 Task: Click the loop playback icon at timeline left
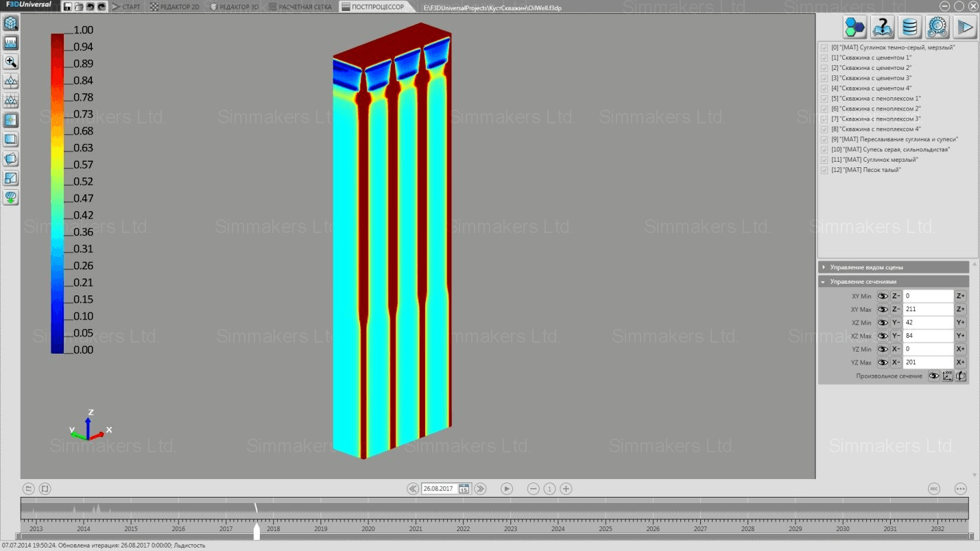[29, 489]
